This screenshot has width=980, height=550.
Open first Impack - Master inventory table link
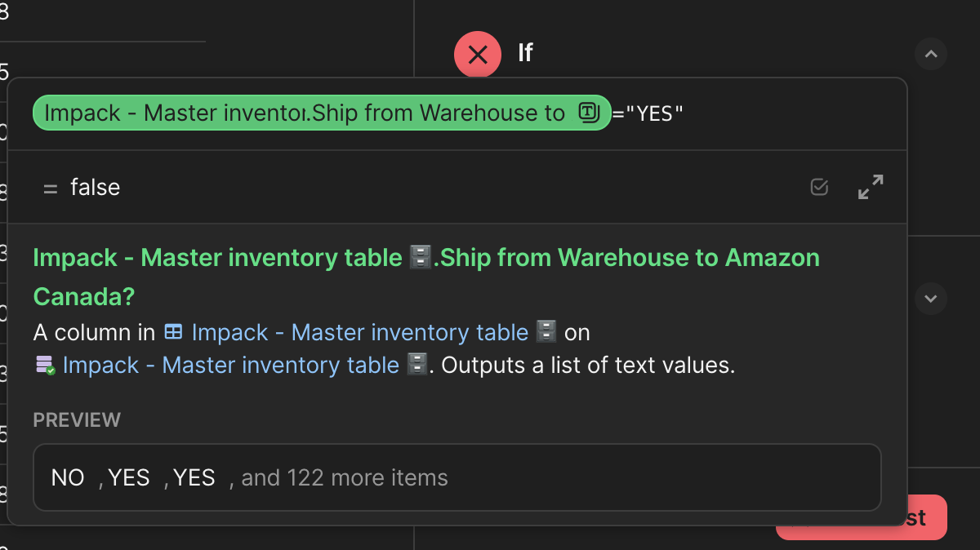click(360, 333)
